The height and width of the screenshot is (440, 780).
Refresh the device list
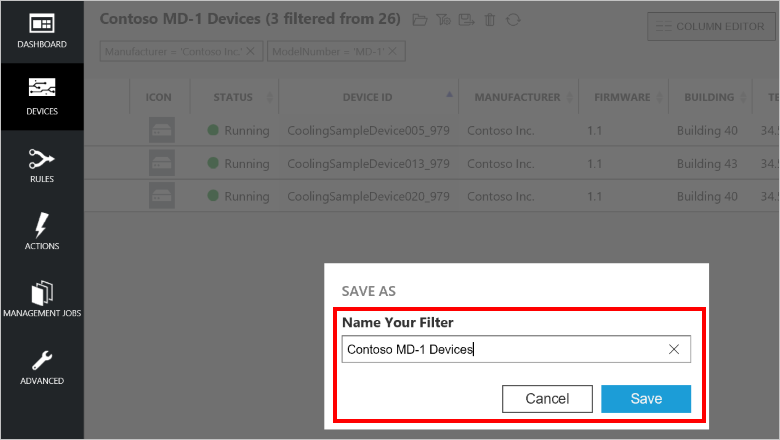pyautogui.click(x=513, y=20)
